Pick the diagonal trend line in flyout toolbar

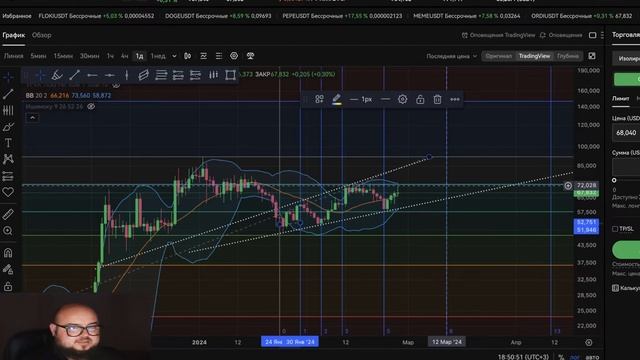(74, 75)
